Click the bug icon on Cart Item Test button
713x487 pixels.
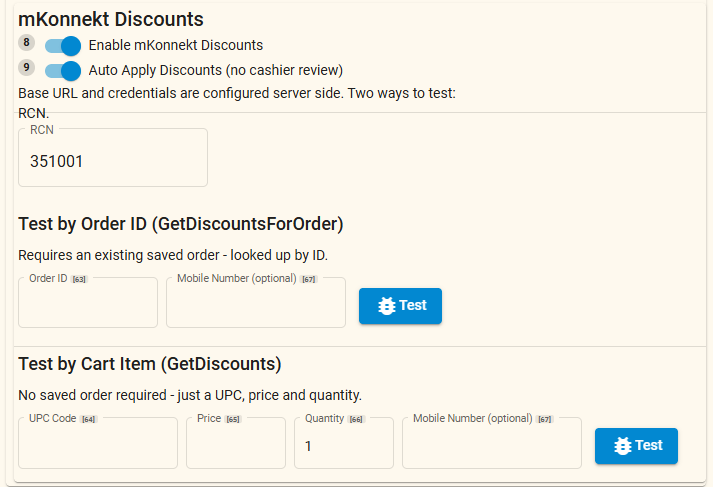coord(623,446)
